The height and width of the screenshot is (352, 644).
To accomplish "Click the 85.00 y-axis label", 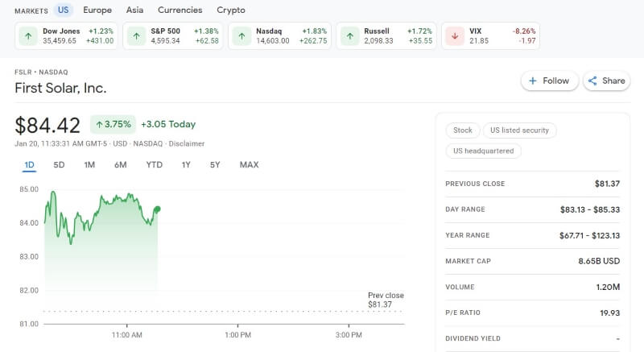I will point(29,189).
